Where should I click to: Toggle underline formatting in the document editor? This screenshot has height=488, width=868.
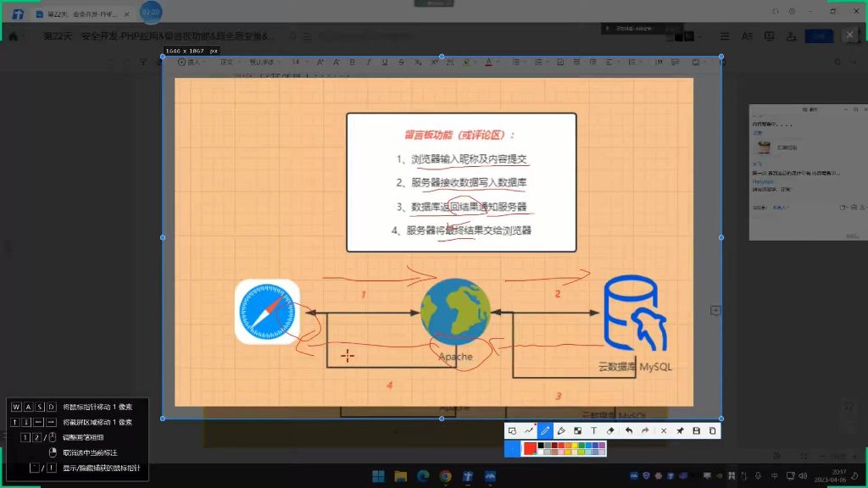pos(385,63)
